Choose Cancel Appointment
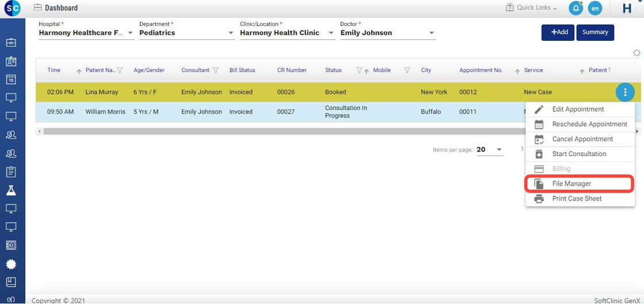The height and width of the screenshot is (304, 644). coord(580,139)
